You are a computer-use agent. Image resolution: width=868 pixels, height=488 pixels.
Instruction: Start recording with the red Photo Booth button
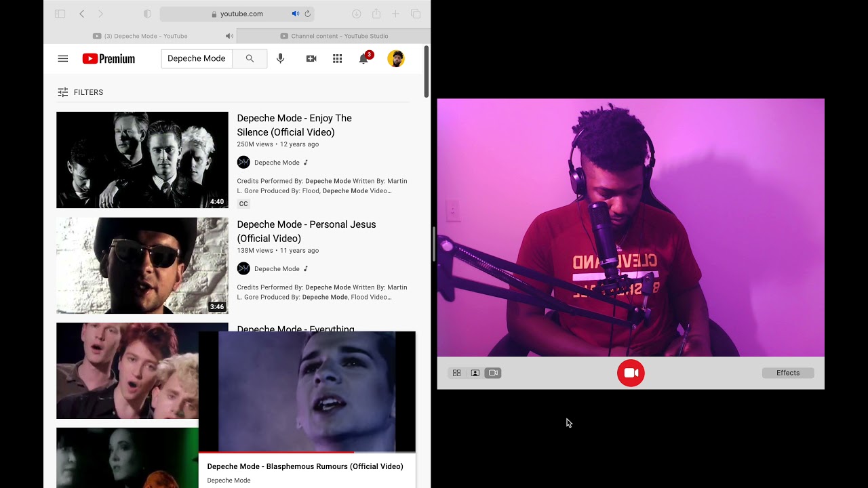(x=631, y=373)
